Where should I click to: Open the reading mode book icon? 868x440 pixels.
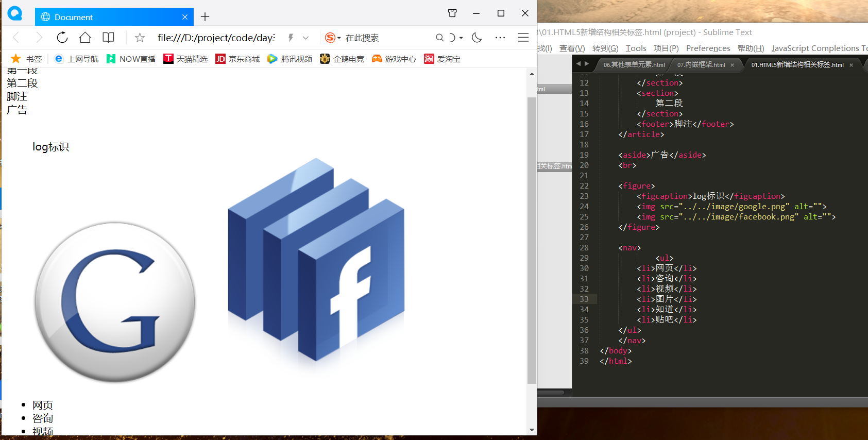tap(108, 38)
